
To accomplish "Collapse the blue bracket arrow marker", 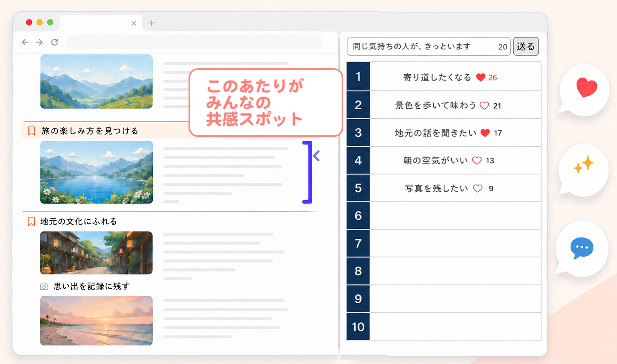I will [x=316, y=156].
